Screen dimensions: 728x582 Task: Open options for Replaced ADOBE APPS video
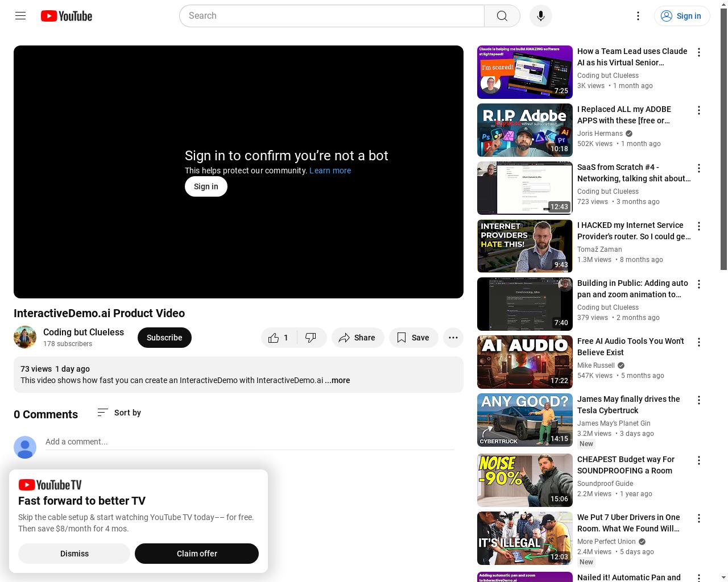tap(699, 110)
